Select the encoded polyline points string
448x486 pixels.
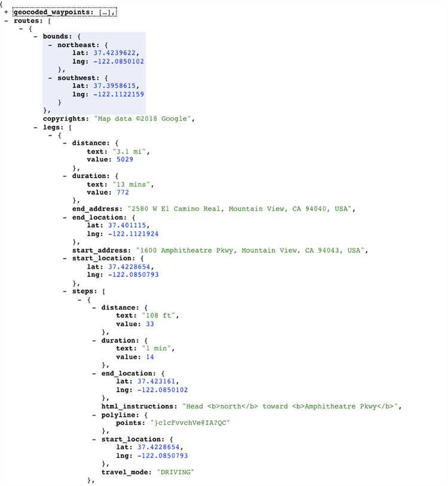click(190, 423)
